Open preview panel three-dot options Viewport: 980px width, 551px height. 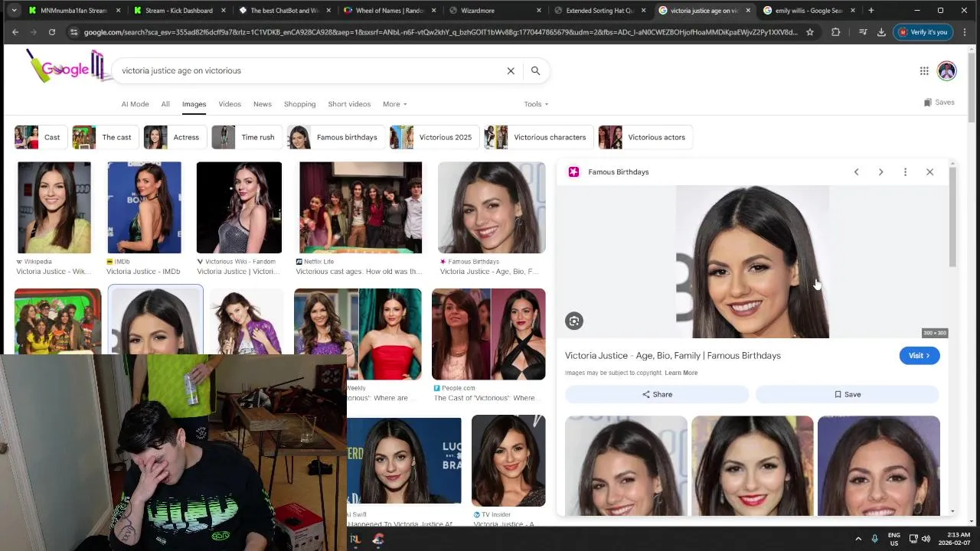(905, 172)
